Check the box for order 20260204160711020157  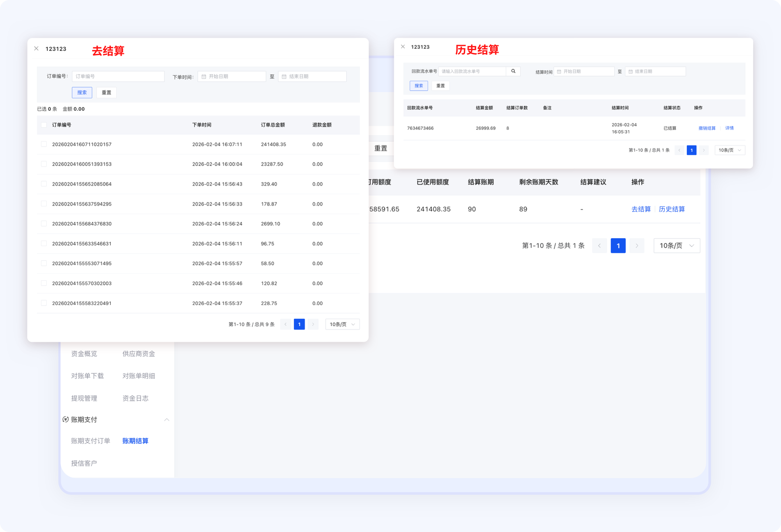point(44,144)
